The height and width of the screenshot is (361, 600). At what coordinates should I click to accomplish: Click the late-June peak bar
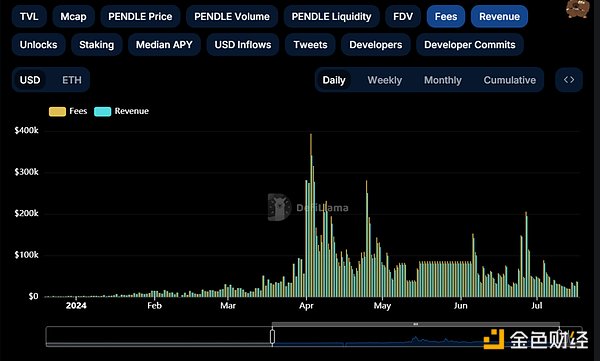coord(526,254)
